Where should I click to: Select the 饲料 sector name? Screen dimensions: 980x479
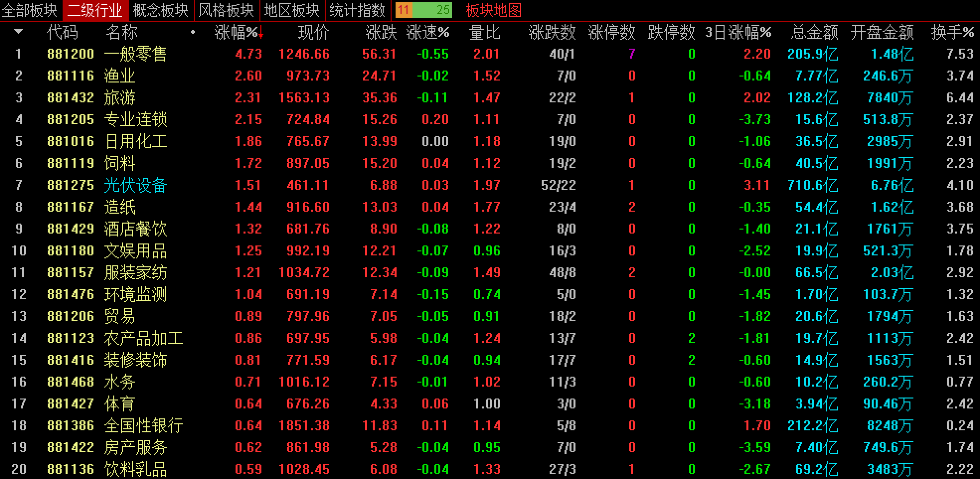pyautogui.click(x=120, y=163)
